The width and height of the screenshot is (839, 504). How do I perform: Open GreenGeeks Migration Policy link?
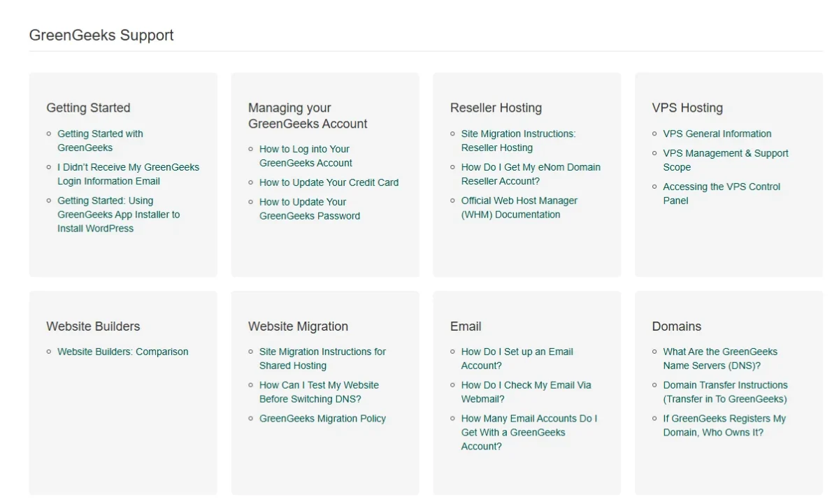322,419
